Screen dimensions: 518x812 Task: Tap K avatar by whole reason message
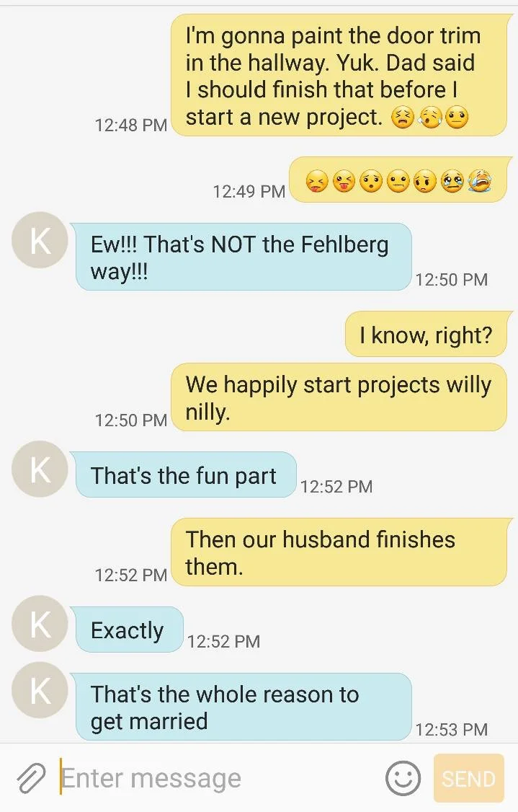pyautogui.click(x=40, y=690)
